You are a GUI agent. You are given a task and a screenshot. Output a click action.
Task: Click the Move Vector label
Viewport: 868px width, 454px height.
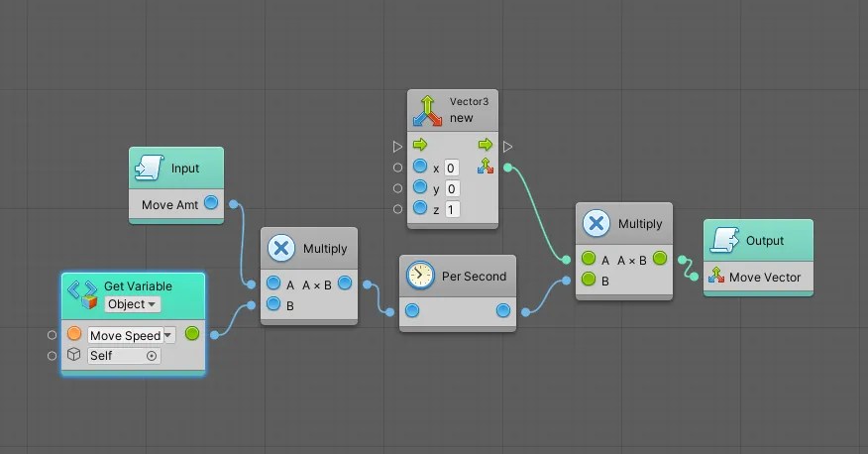click(765, 278)
